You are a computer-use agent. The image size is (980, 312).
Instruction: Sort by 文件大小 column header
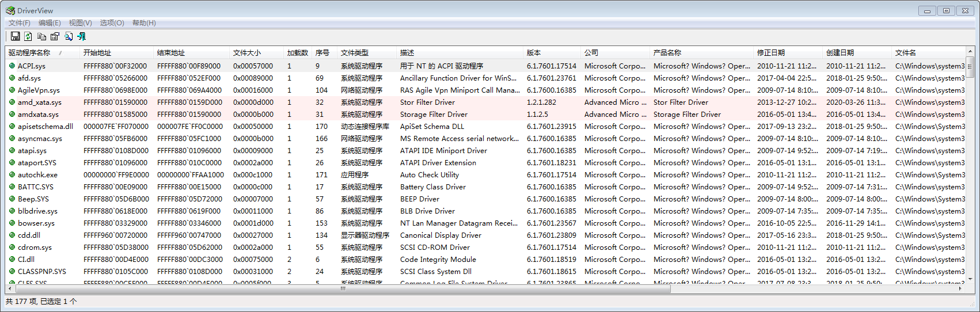[247, 52]
